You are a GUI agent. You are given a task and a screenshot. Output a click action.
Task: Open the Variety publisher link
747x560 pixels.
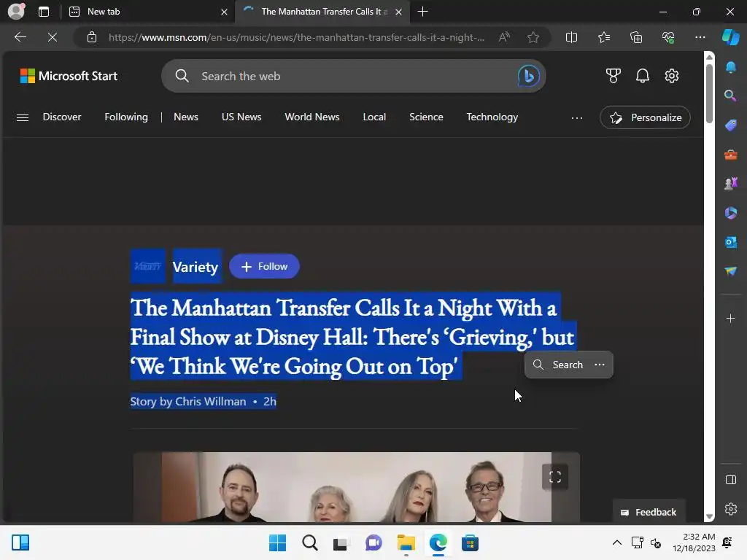tap(196, 267)
